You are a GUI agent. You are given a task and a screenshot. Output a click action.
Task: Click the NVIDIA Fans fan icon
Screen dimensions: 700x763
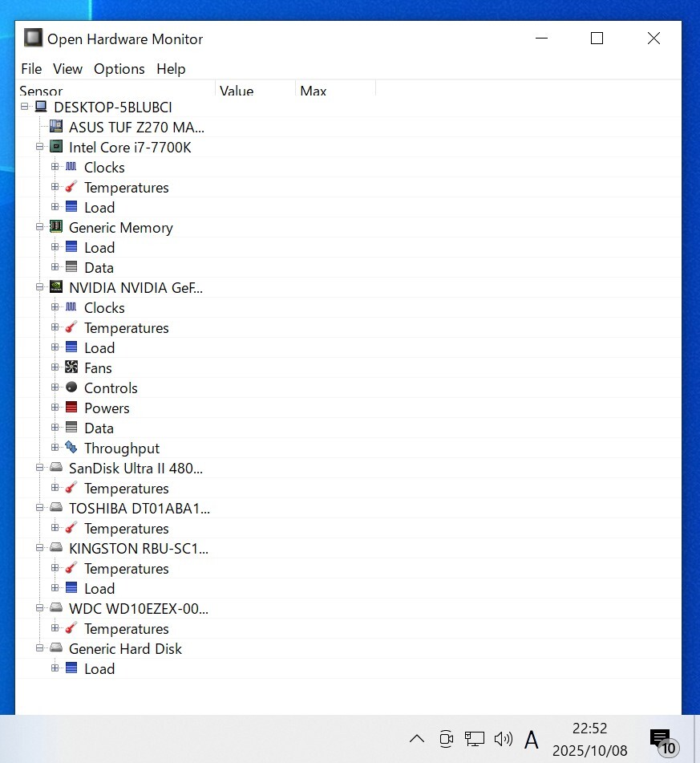[x=71, y=367]
